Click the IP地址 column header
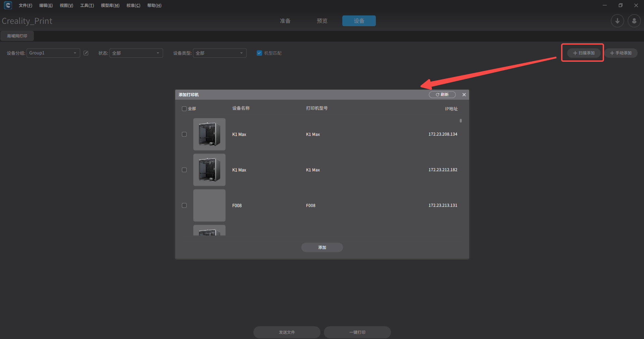Image resolution: width=644 pixels, height=339 pixels. coord(451,109)
